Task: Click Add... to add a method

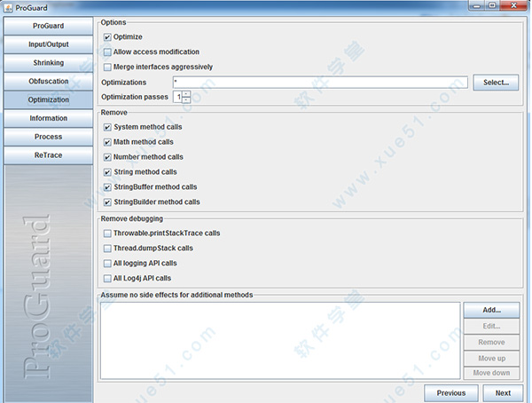Action: [x=489, y=310]
